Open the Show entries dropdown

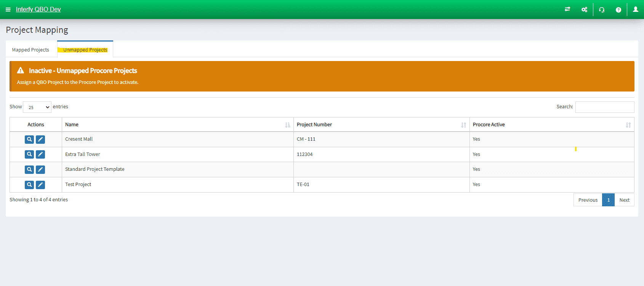click(37, 107)
